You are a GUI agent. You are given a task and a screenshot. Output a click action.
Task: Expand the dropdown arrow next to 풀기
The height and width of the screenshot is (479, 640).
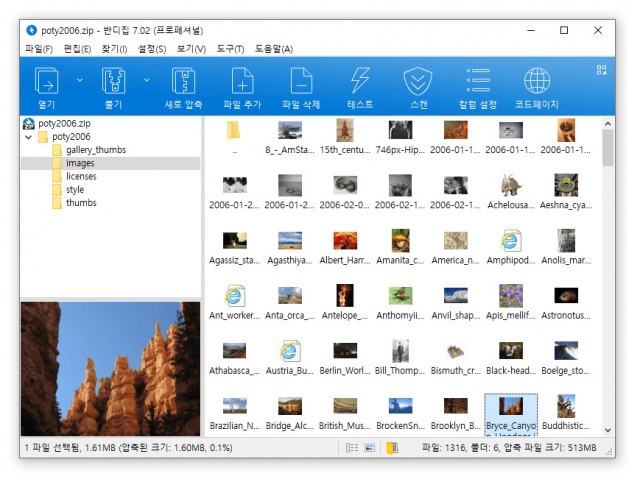[x=146, y=79]
